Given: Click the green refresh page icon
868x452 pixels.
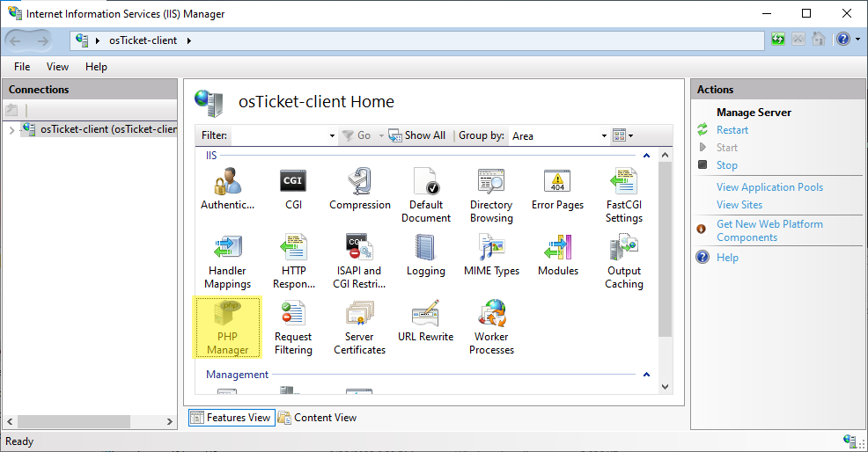Looking at the screenshot, I should click(x=778, y=40).
